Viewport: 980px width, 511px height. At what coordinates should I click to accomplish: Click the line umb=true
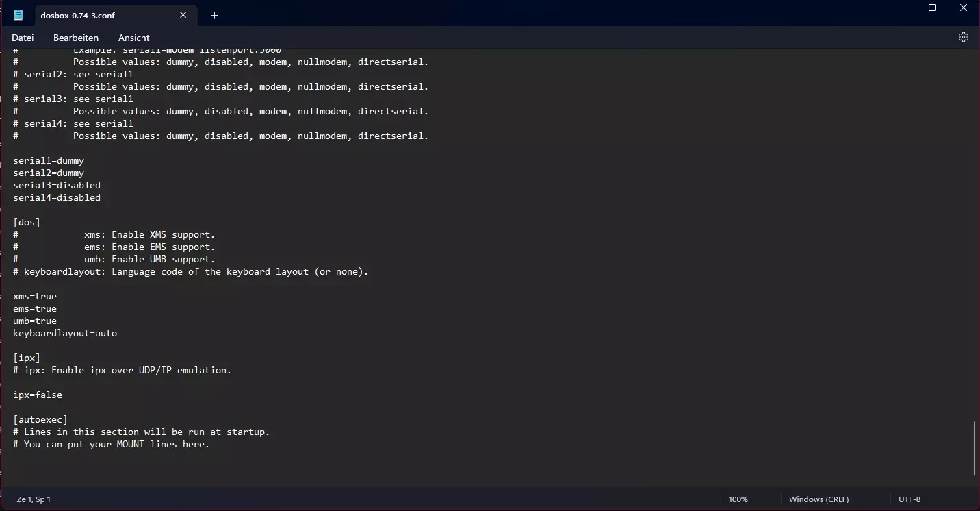point(35,321)
